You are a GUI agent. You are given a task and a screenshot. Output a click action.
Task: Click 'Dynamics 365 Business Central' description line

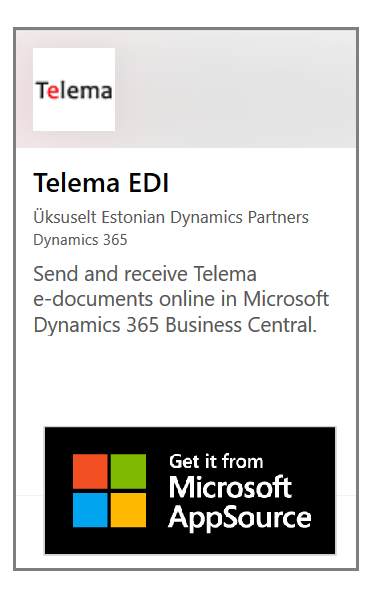[175, 325]
